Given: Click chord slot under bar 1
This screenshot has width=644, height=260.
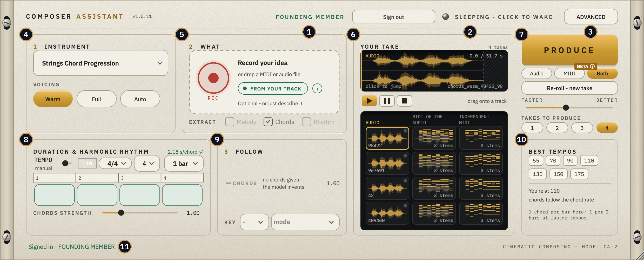Looking at the screenshot, I should (x=55, y=195).
